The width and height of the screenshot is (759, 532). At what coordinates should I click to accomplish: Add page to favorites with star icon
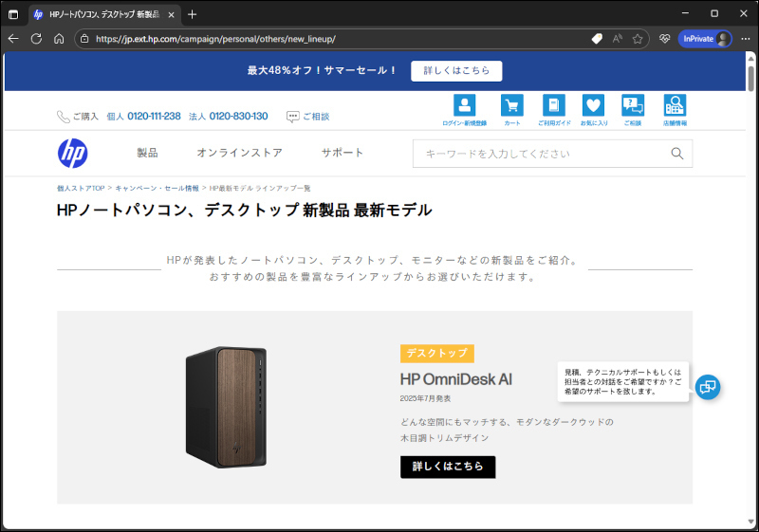[639, 39]
